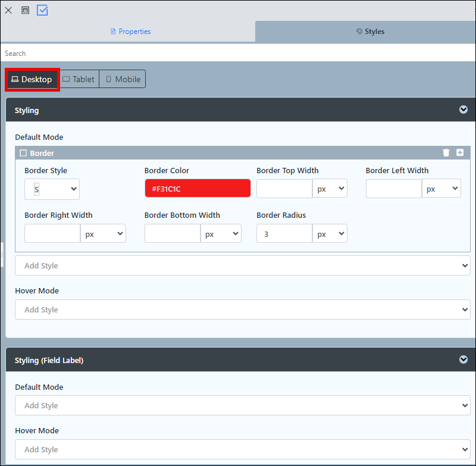Open Add Style under Styling Hover Mode
Image resolution: width=476 pixels, height=466 pixels.
coord(243,309)
